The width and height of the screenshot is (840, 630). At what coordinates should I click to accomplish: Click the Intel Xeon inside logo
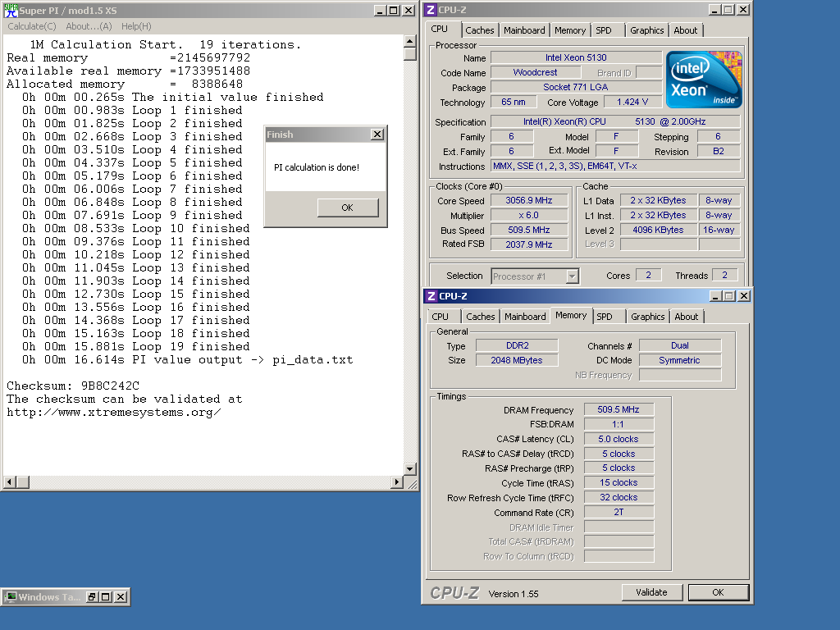[704, 80]
